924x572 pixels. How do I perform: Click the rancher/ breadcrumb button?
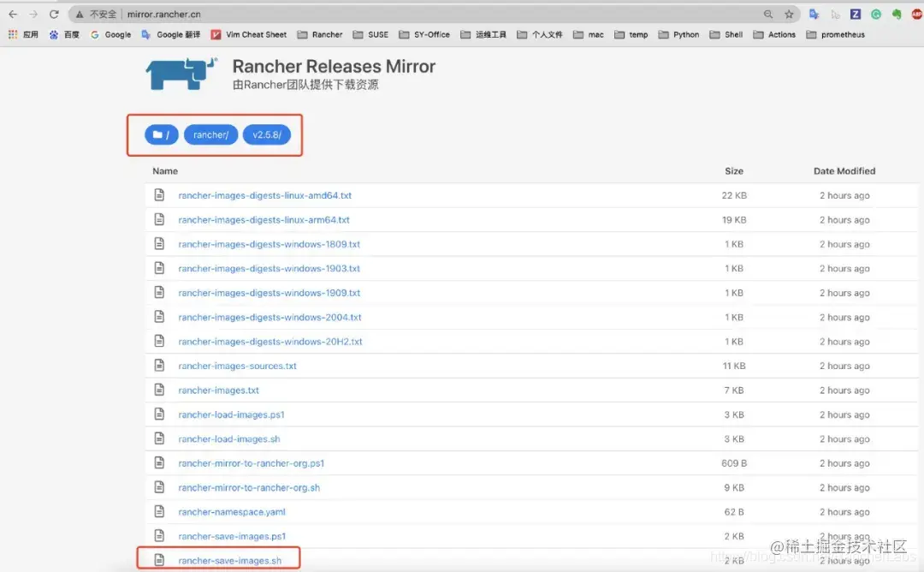tap(211, 134)
